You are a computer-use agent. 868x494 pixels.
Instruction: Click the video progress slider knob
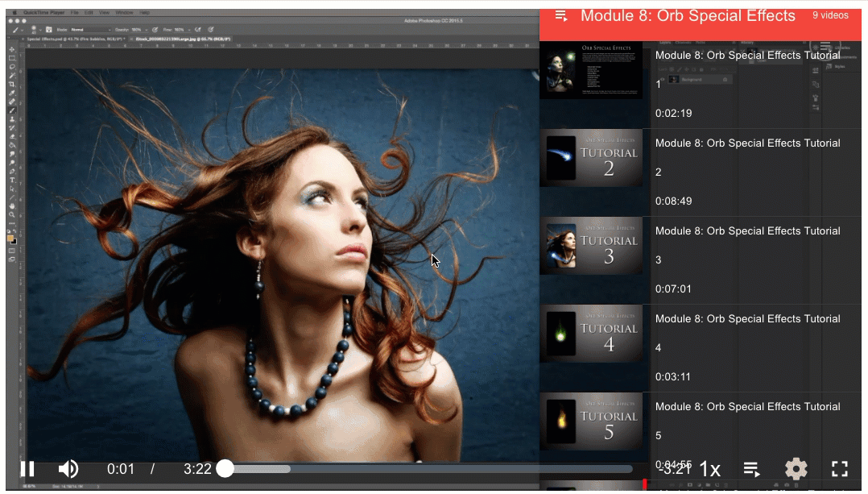coord(225,468)
